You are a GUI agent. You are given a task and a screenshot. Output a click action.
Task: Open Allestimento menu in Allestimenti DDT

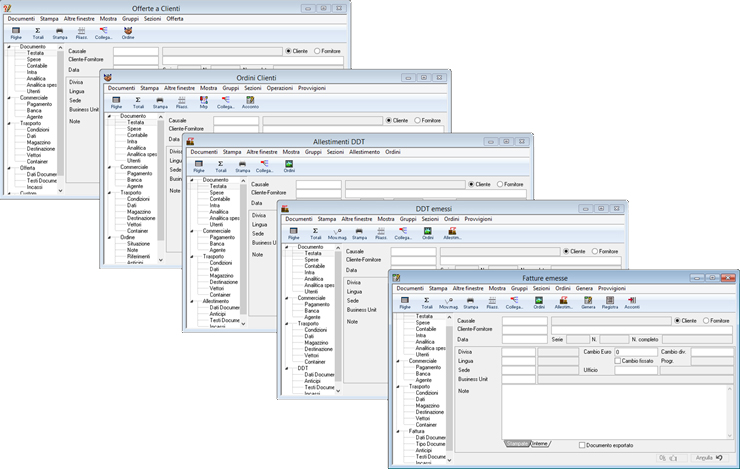(x=364, y=152)
